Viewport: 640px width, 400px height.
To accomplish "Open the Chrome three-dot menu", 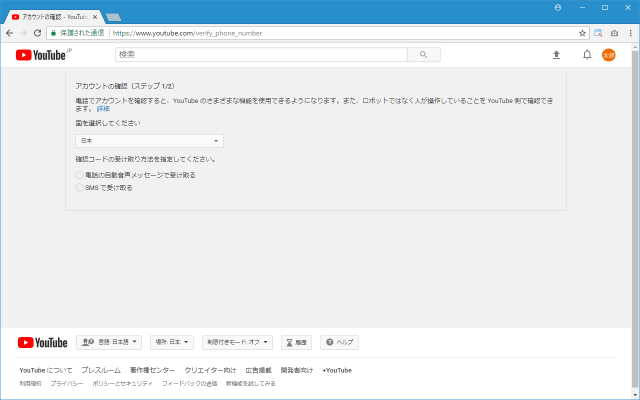I will tap(629, 32).
